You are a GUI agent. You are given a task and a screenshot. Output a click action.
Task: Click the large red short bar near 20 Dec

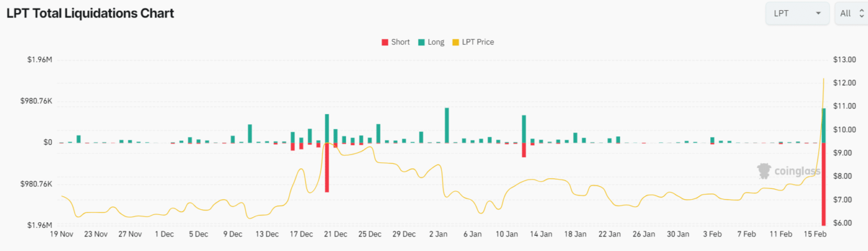[327, 167]
